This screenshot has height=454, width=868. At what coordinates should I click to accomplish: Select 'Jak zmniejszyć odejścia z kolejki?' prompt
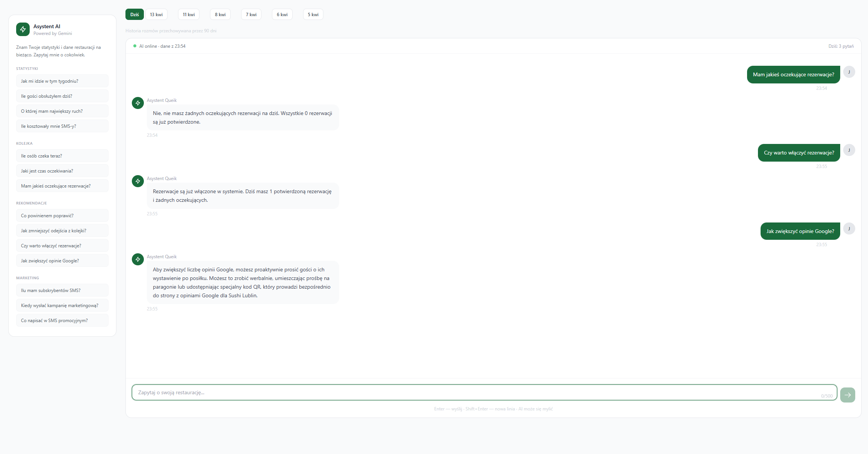62,231
